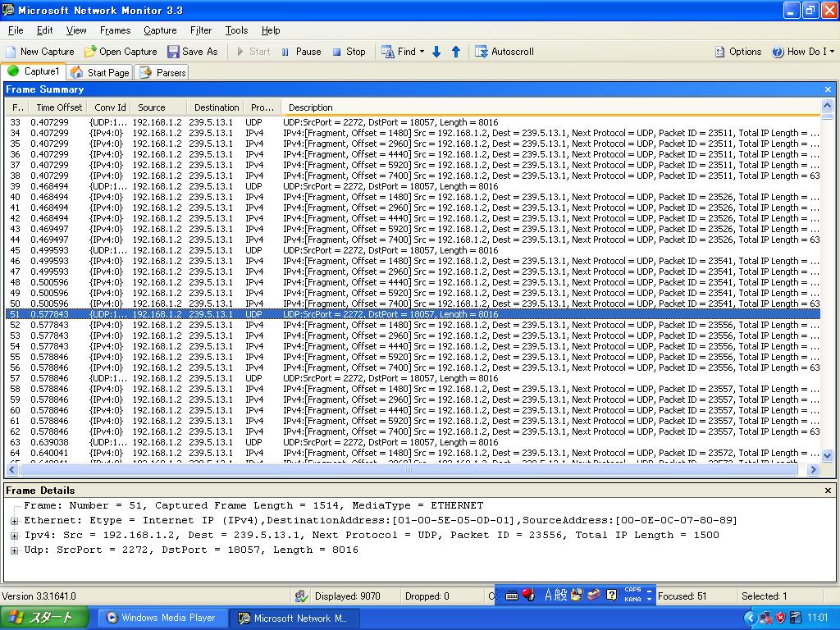
Task: Open the Tools menu
Action: coord(236,30)
